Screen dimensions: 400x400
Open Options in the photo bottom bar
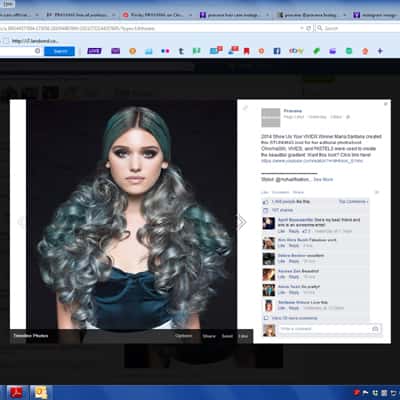184,336
